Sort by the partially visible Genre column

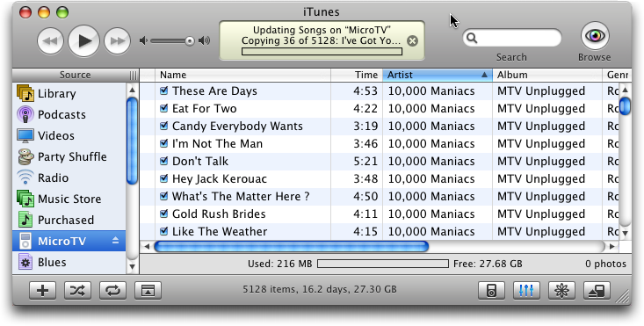tap(617, 76)
